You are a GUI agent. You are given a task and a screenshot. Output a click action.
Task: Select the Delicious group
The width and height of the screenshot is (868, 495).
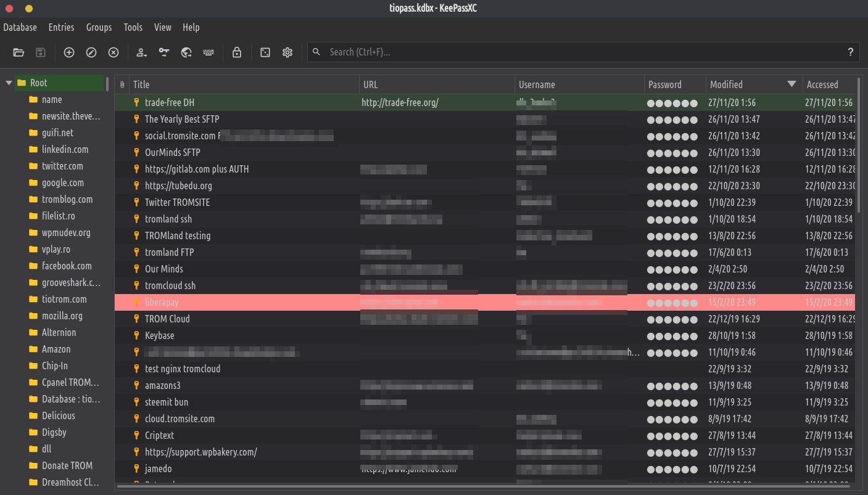[x=59, y=415]
